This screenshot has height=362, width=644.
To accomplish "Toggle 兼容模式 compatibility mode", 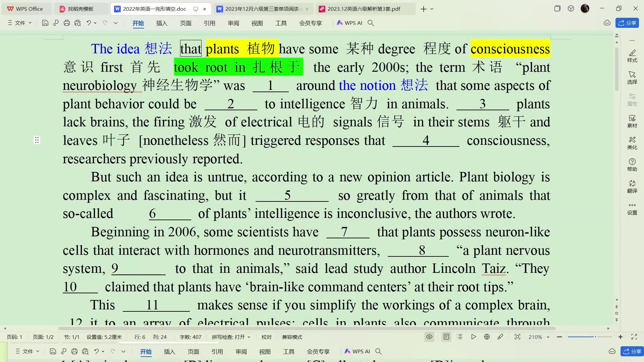I will point(292,337).
